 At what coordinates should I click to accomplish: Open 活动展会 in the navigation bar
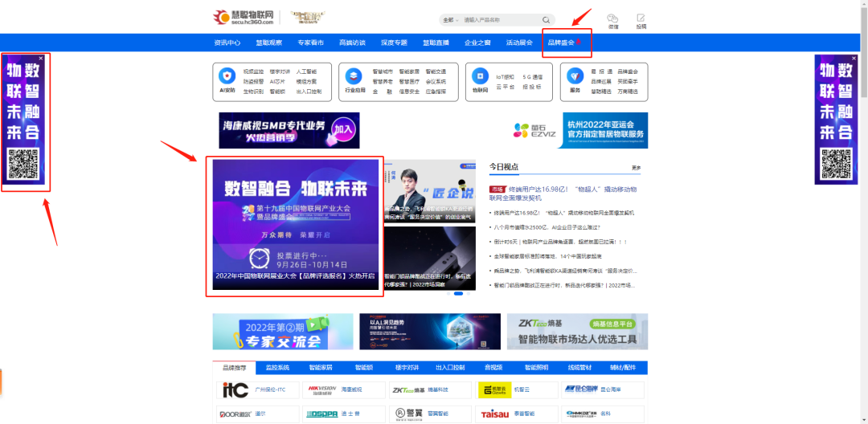519,43
